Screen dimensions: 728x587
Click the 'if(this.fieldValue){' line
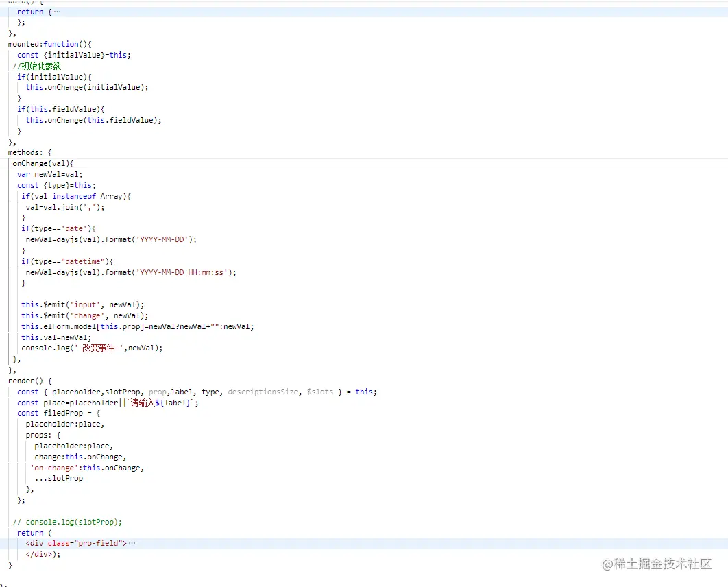pos(61,109)
